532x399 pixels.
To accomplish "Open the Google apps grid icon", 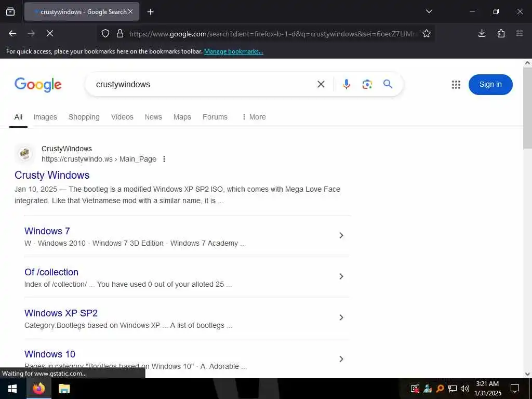I will (456, 85).
